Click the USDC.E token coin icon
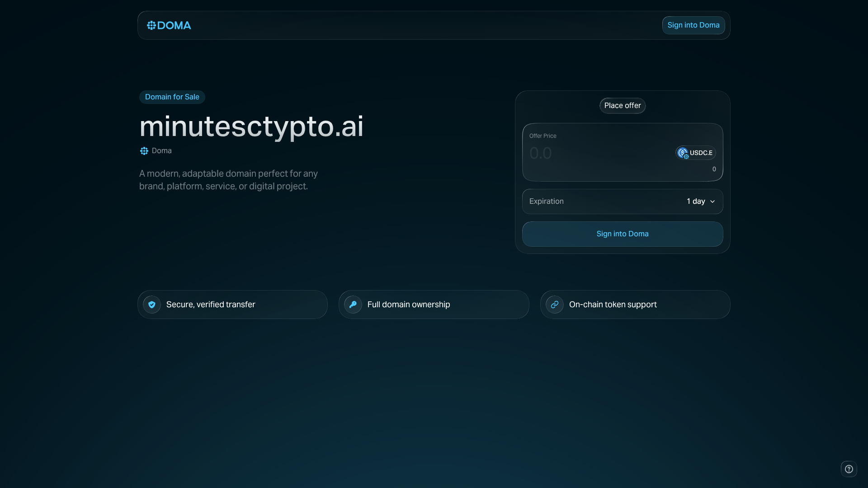 click(683, 153)
